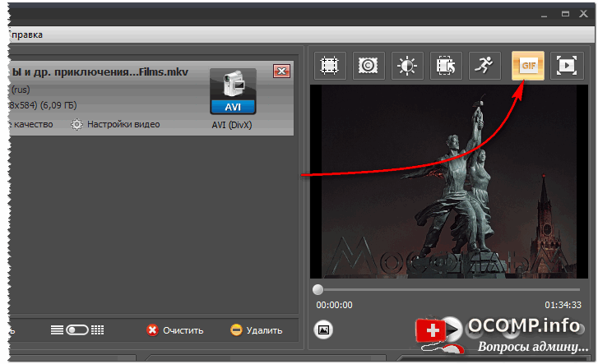Screen dimensions: 598x364
Task: Open the watermark stamp tool
Action: 368,66
